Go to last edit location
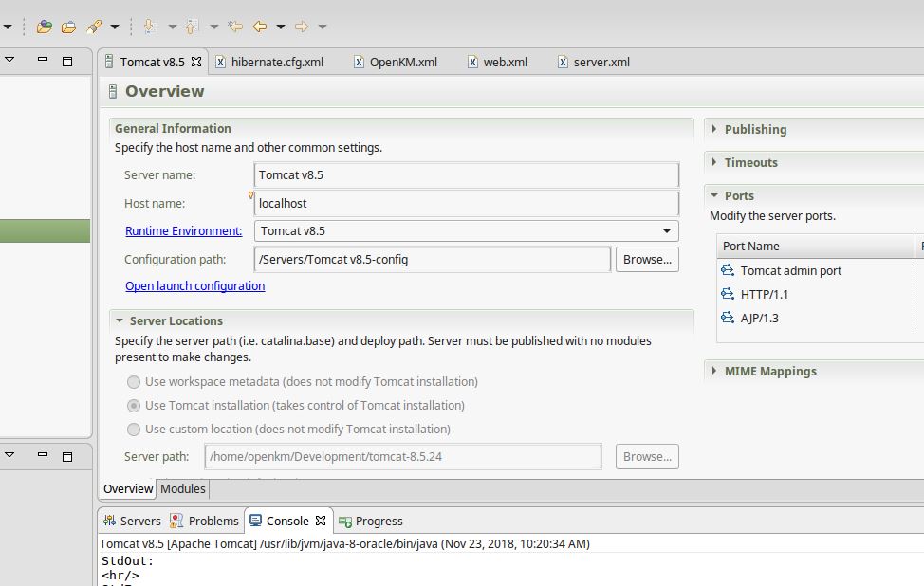924x586 pixels. pos(235,27)
